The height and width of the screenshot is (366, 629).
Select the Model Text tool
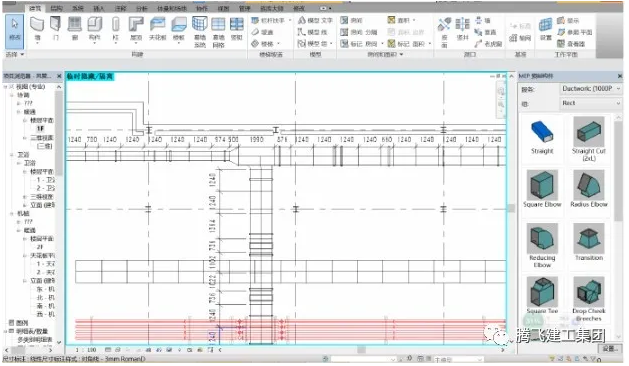pyautogui.click(x=315, y=20)
